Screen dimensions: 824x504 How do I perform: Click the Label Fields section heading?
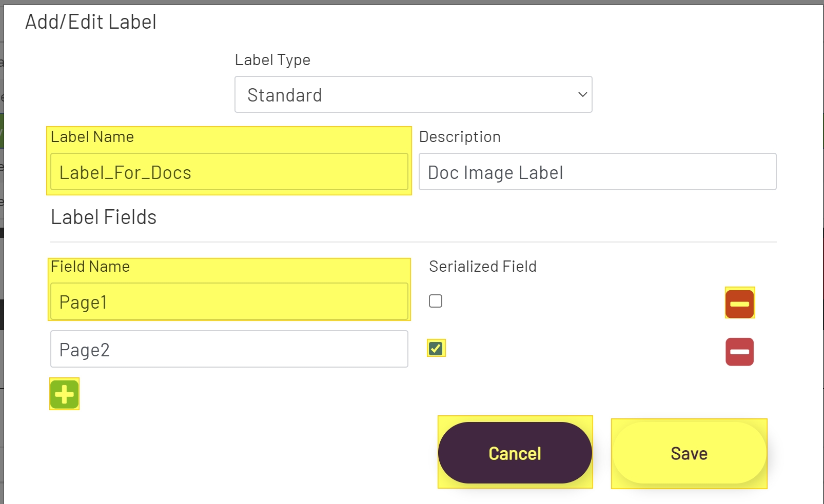pyautogui.click(x=104, y=217)
